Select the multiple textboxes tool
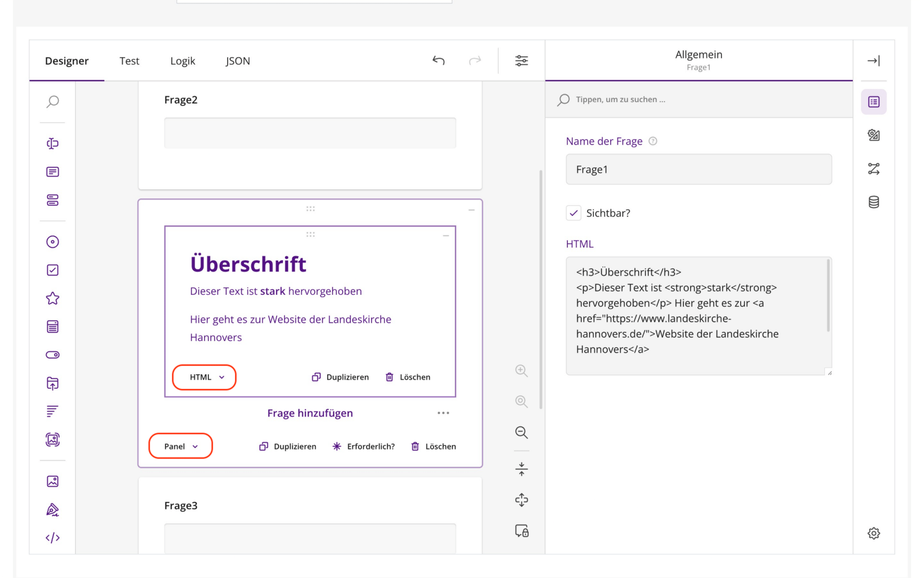This screenshot has height=578, width=924. point(53,200)
